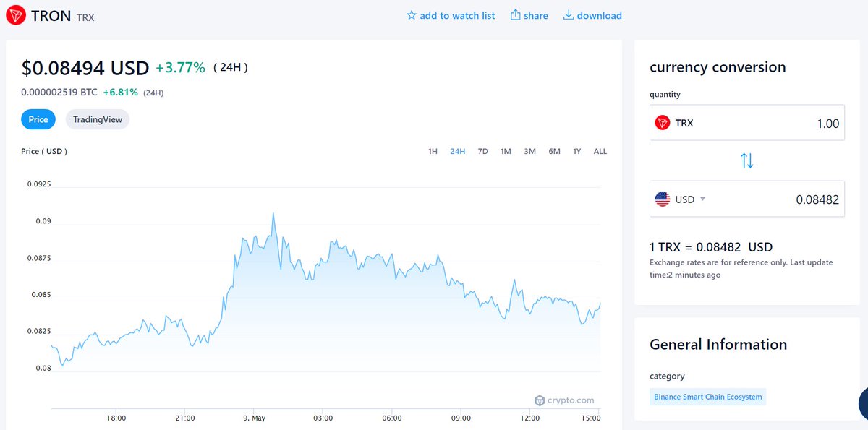Click the TRON logo icon in header
Screen dimensions: 868x430
point(15,14)
